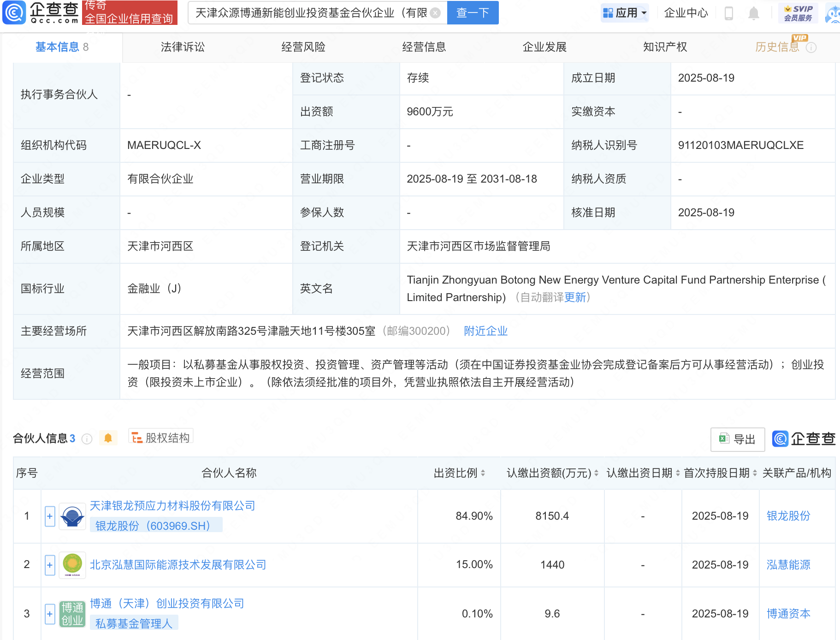Select 有限合伙企业 enterprise type value
840x640 pixels.
pos(160,179)
